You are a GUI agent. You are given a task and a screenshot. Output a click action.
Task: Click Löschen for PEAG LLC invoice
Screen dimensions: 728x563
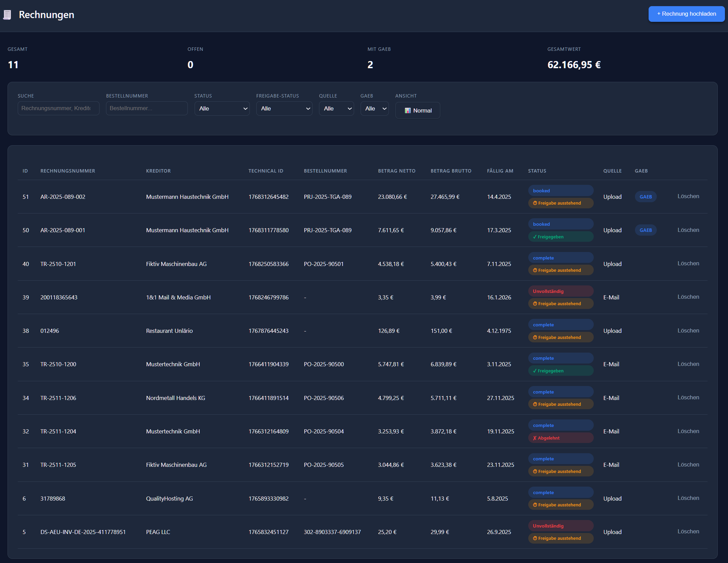688,532
